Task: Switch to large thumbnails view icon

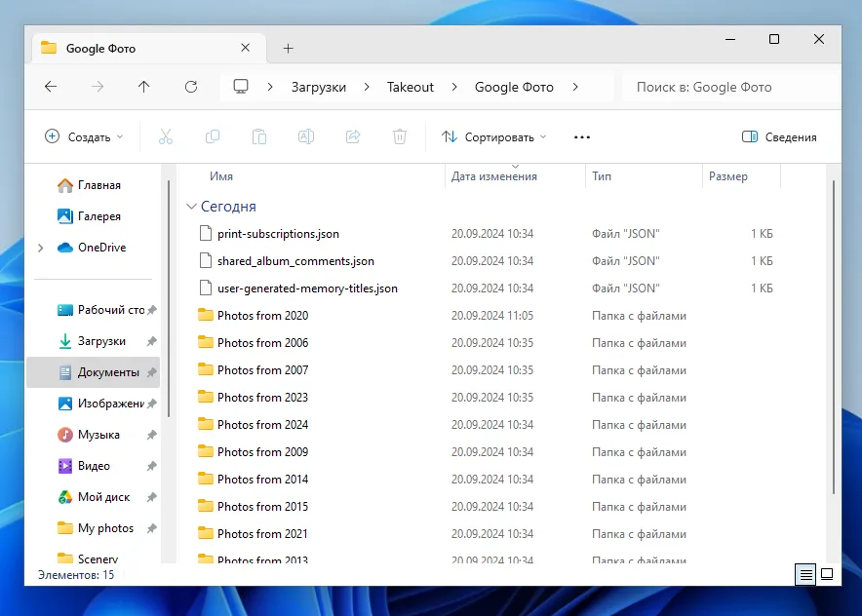Action: (x=827, y=574)
